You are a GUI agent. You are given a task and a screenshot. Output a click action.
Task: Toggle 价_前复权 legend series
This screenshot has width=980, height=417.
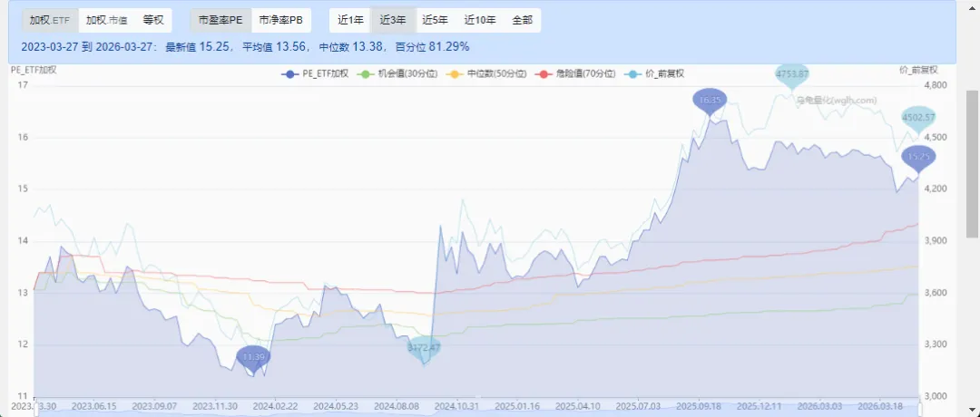(656, 73)
